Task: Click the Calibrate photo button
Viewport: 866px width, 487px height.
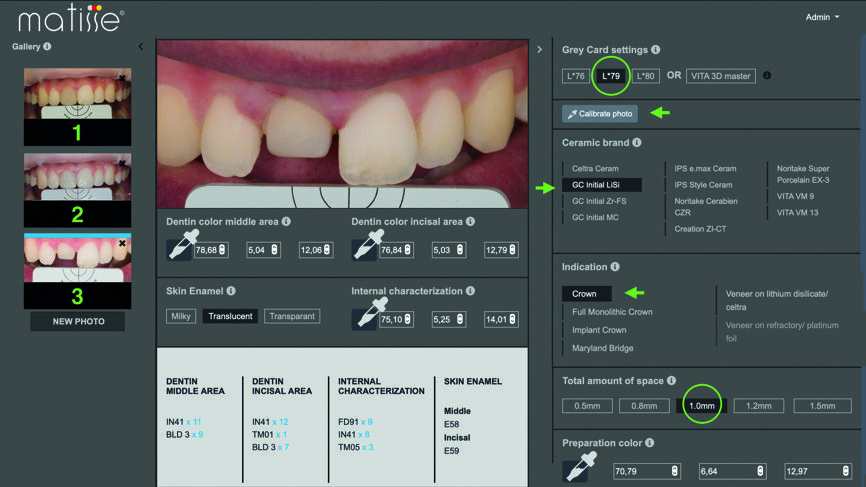Action: 600,114
